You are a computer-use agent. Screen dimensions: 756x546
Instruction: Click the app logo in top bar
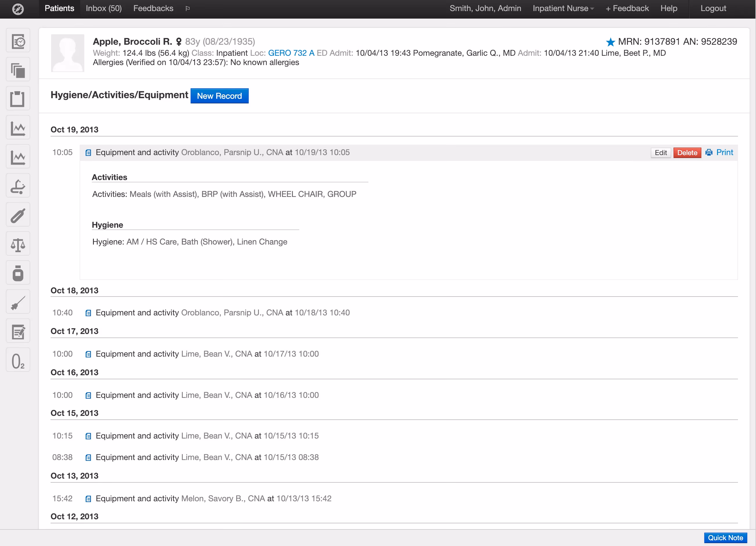tap(18, 9)
